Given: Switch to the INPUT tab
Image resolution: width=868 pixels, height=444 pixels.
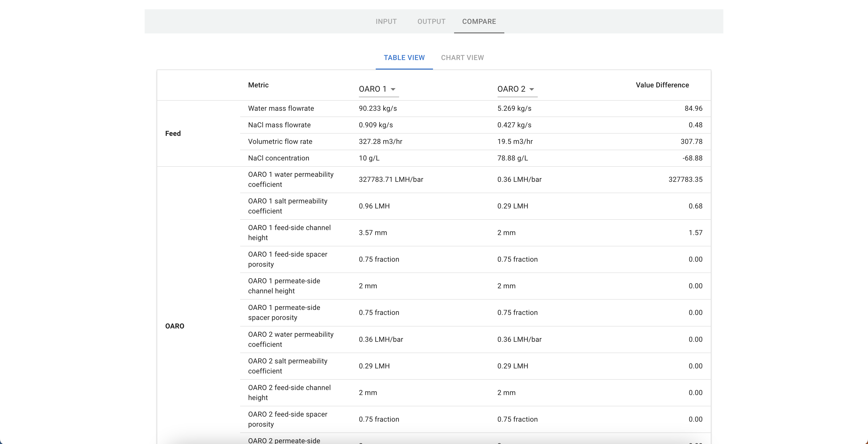Looking at the screenshot, I should [386, 22].
